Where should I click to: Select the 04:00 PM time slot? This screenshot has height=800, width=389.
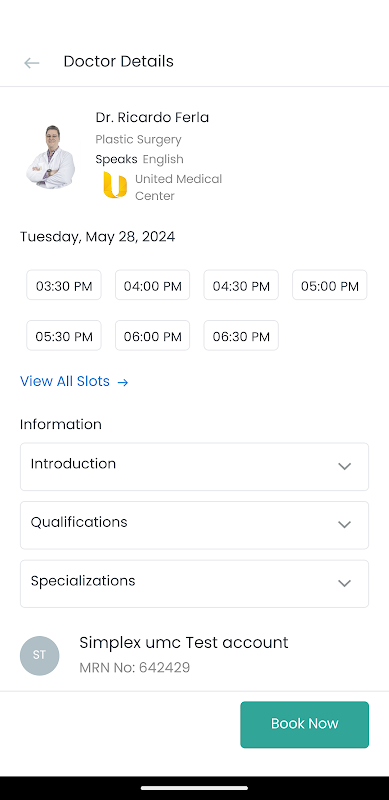pyautogui.click(x=153, y=285)
